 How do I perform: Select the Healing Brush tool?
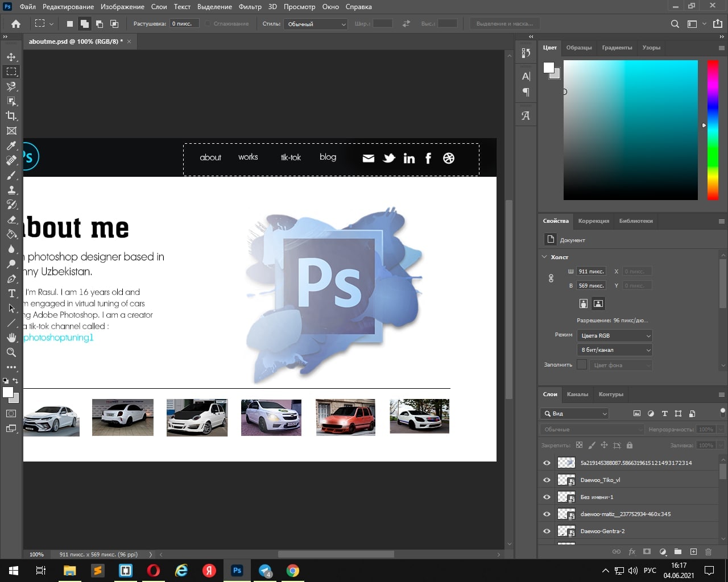pyautogui.click(x=11, y=160)
